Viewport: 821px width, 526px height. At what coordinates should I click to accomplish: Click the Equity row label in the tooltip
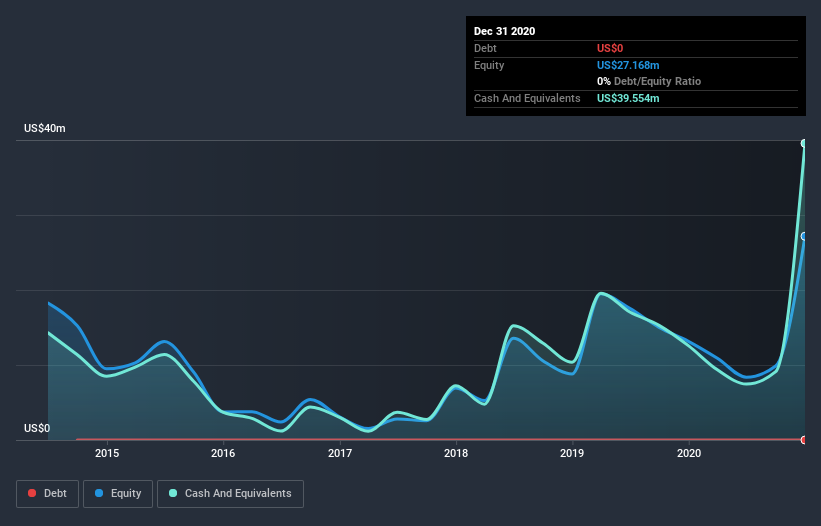pyautogui.click(x=489, y=65)
